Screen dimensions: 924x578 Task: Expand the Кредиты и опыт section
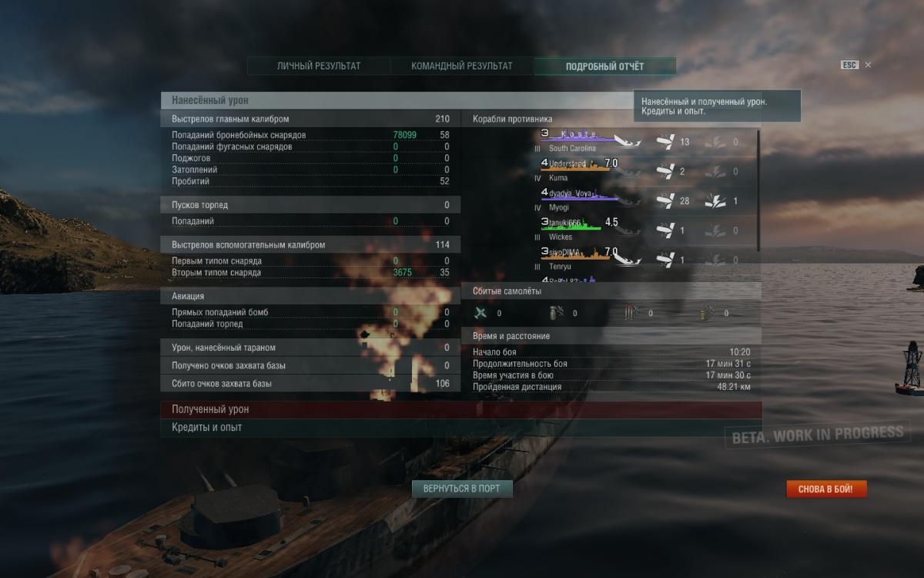coord(461,427)
